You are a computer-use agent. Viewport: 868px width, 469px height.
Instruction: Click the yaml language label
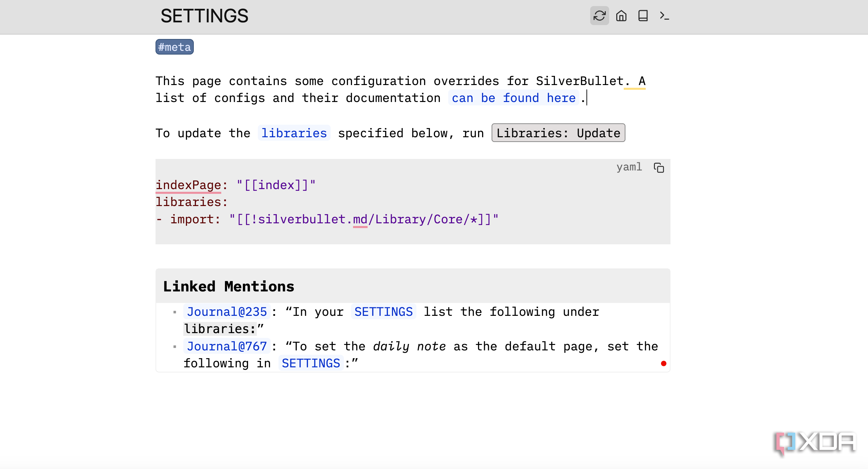(x=629, y=167)
